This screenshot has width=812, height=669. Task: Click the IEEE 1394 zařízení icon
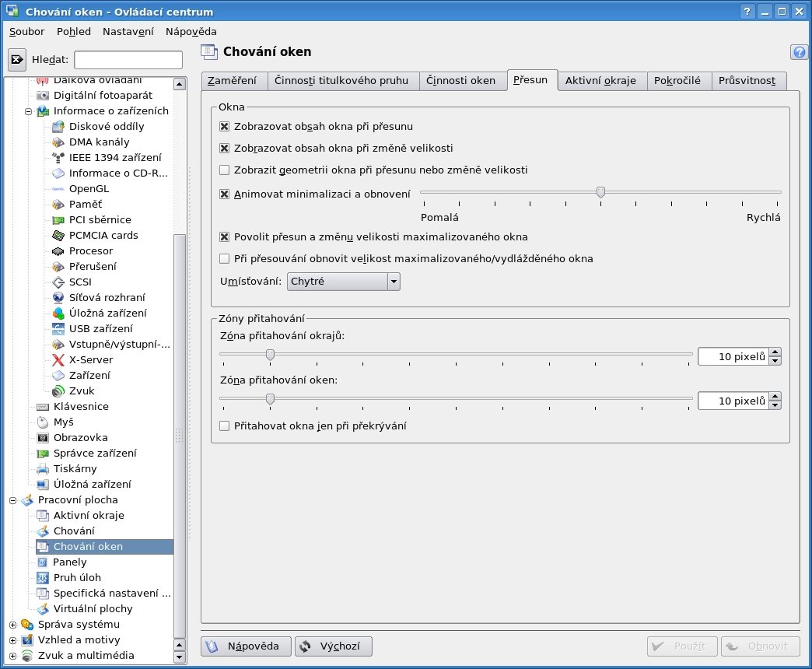click(58, 157)
